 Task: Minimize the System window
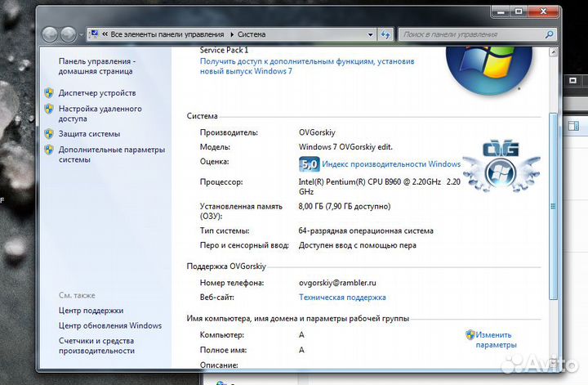click(501, 12)
